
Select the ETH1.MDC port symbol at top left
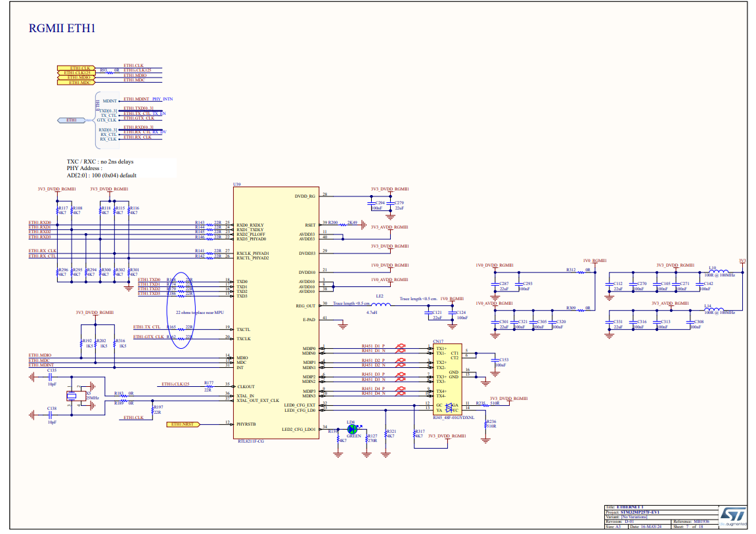click(77, 82)
